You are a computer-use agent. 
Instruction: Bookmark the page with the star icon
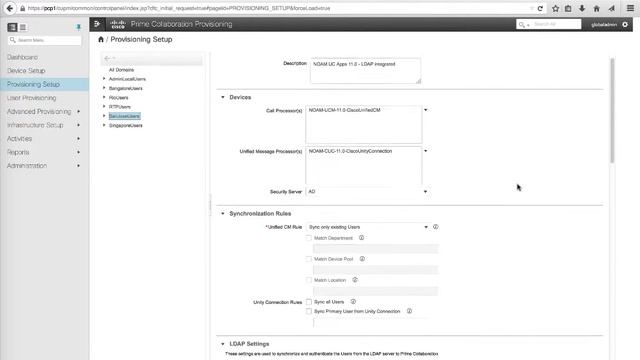[x=555, y=8]
